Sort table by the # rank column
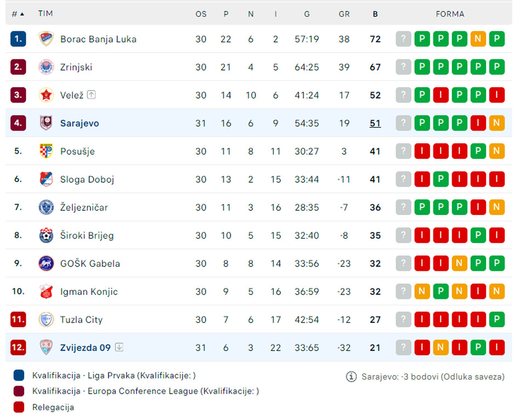 18,14
